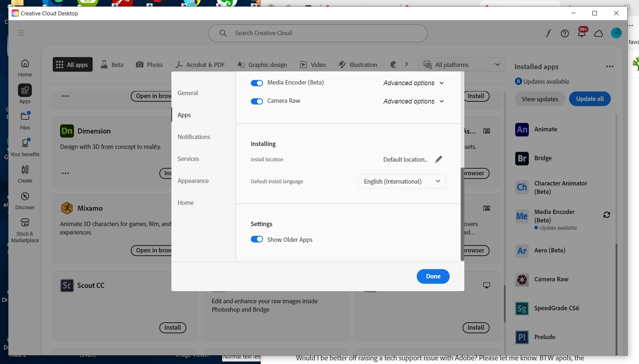Switch to All apps category
This screenshot has width=639, height=364.
click(x=73, y=64)
